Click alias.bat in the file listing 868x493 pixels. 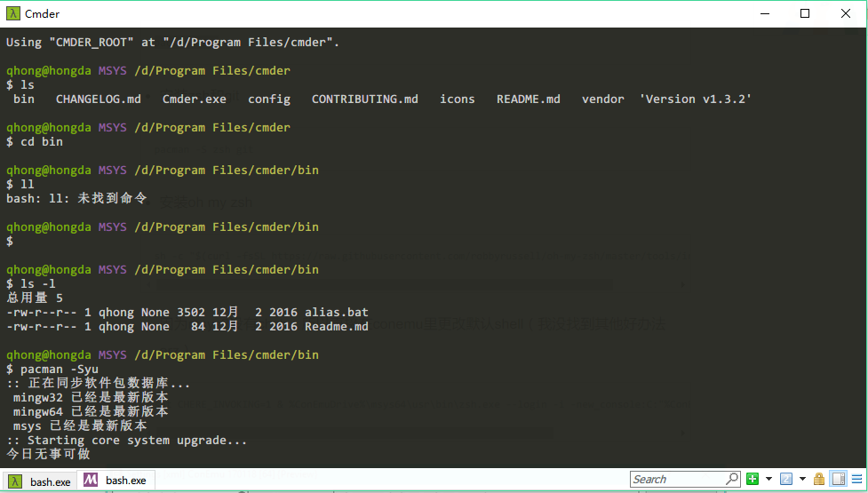click(337, 312)
